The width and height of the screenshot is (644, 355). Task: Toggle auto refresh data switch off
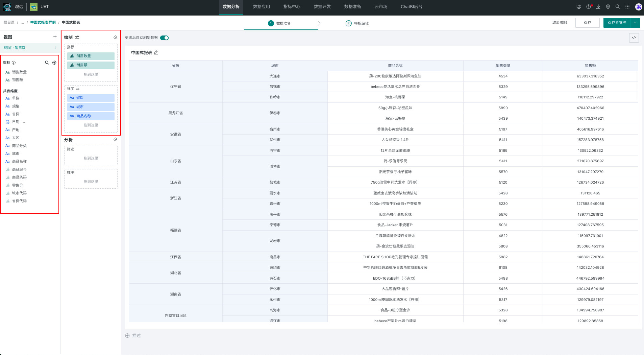coord(164,38)
